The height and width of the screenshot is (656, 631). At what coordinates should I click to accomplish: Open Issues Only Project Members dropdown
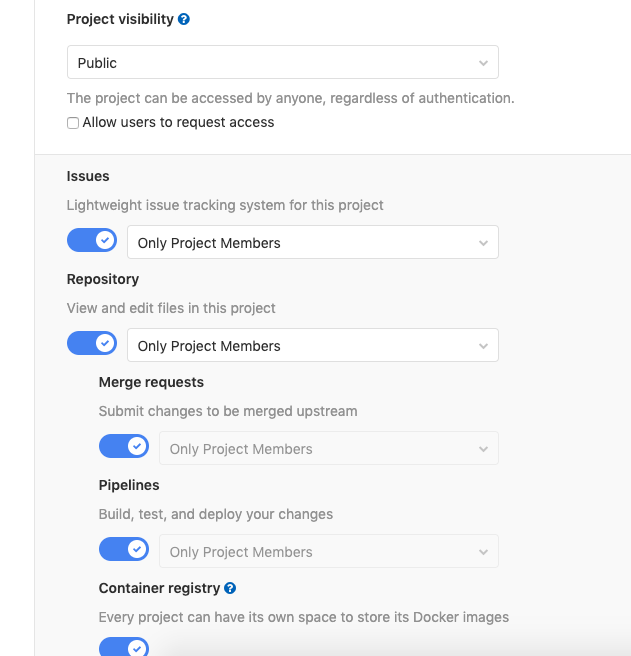312,243
